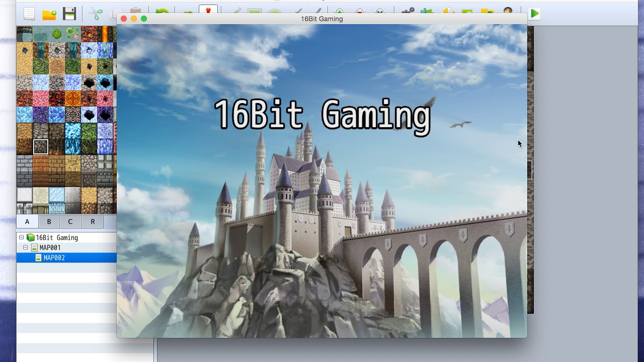Switch to tileset tab B
This screenshot has height=362, width=644.
click(49, 222)
